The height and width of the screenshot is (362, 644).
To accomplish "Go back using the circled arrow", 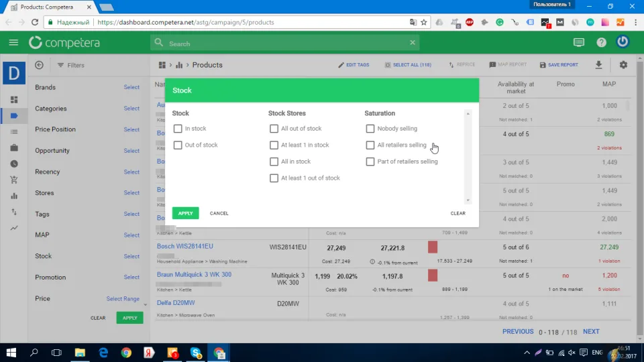I will 39,65.
